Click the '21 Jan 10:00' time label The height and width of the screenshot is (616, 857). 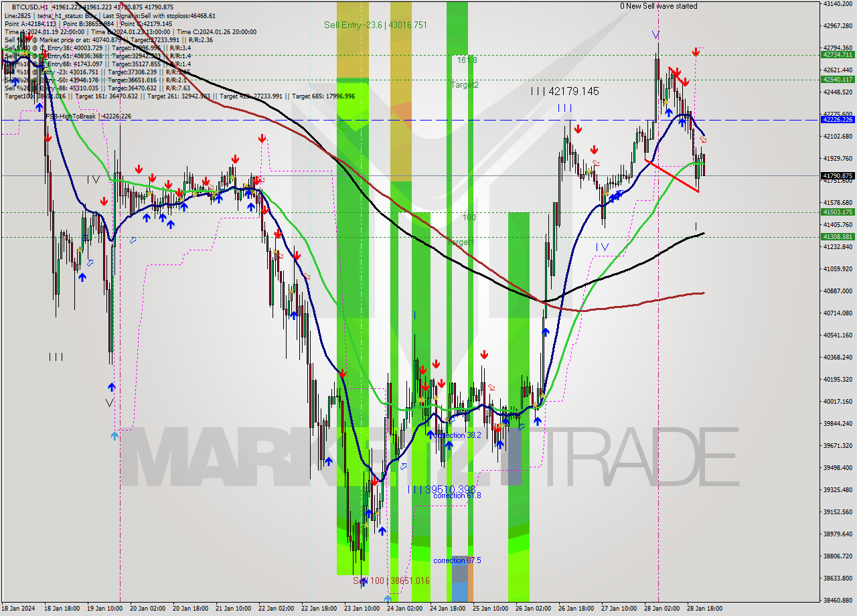point(232,609)
